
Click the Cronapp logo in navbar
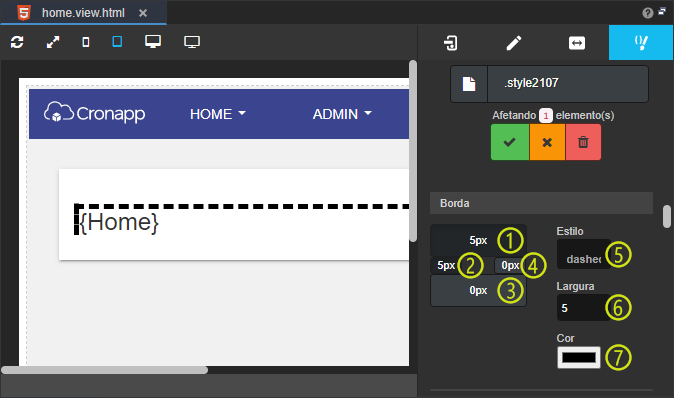pyautogui.click(x=95, y=113)
